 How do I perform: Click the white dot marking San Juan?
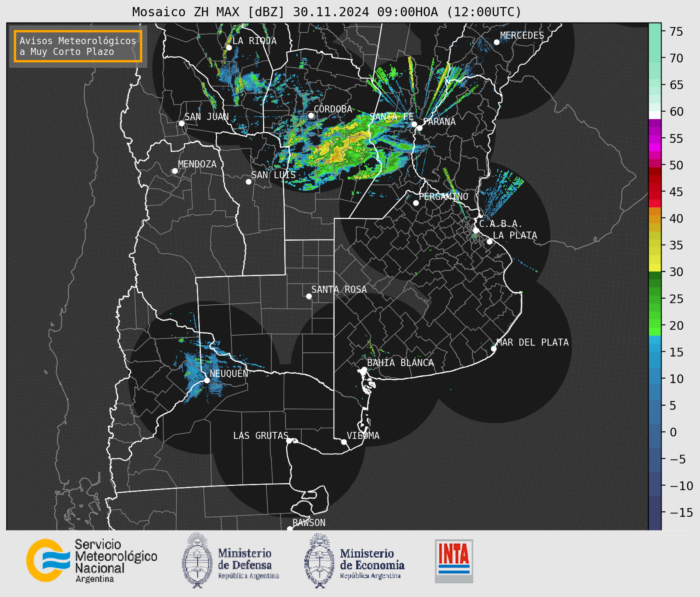181,123
